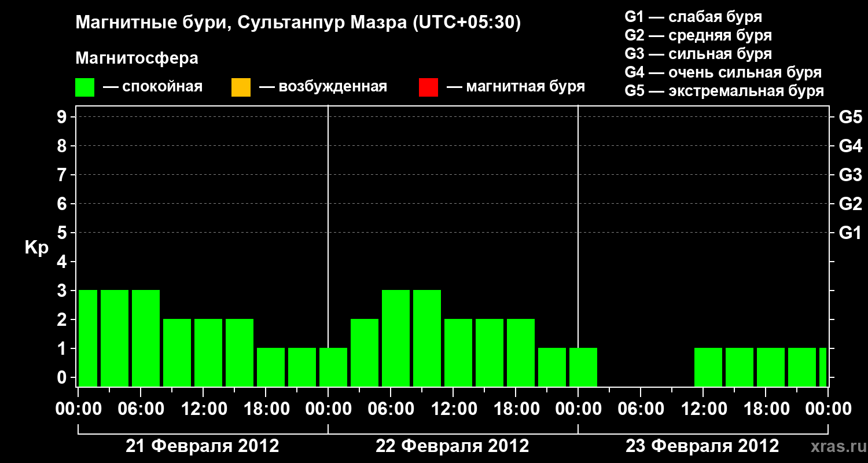Click the 06:00 time label for 23 February
Image resolution: width=868 pixels, height=463 pixels.
641,409
